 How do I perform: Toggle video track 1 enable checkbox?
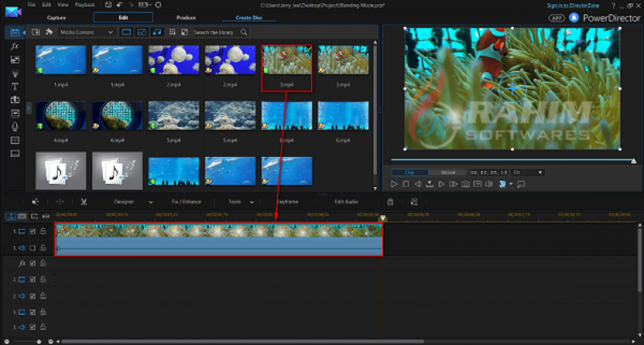tap(33, 231)
